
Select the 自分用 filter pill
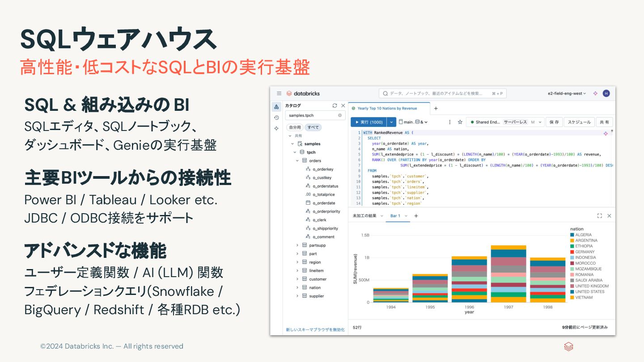tap(295, 127)
